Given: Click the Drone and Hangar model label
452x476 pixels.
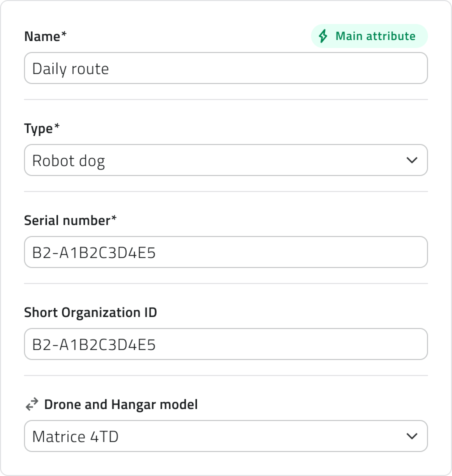Looking at the screenshot, I should point(121,404).
